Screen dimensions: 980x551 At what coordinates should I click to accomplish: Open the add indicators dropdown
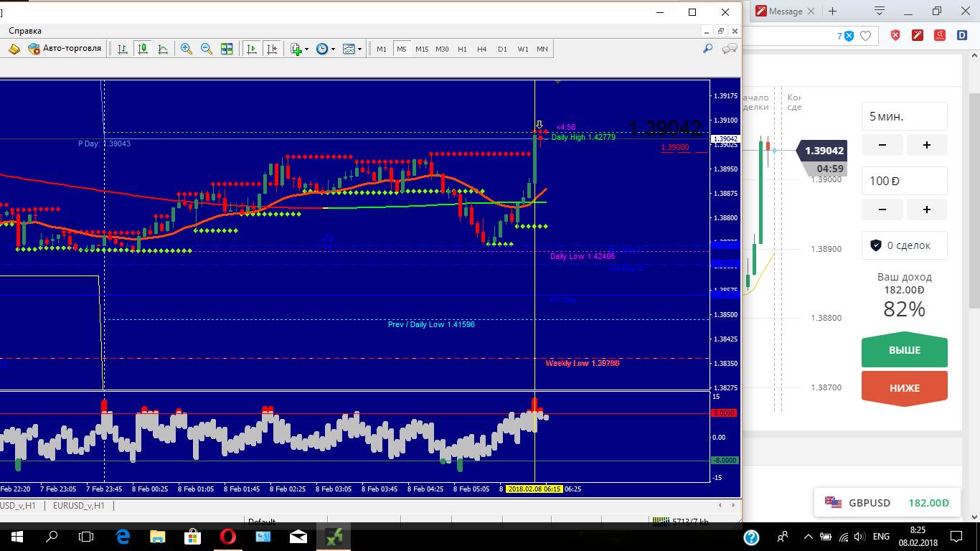[298, 49]
